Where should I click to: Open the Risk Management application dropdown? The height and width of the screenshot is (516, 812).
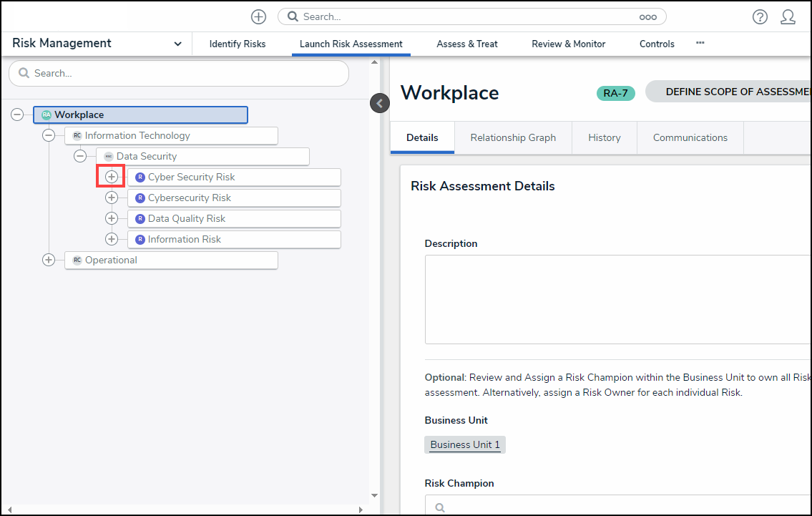(177, 44)
